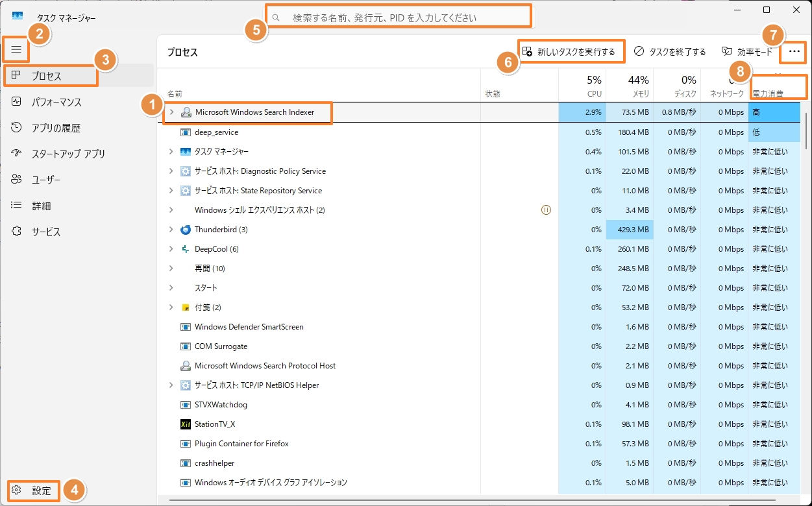Sort by the 名前 column header
The height and width of the screenshot is (506, 812).
319,85
